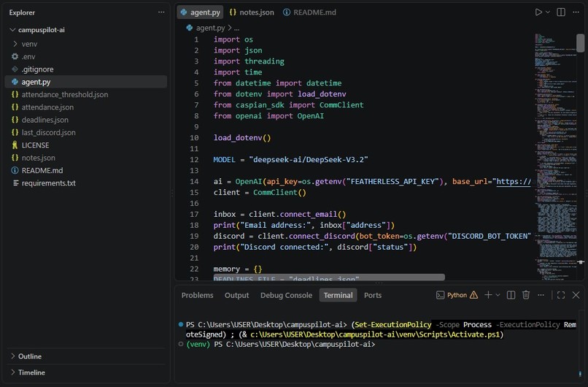The height and width of the screenshot is (387, 588).
Task: Click 'memory = {}' on line 22
Action: 237,269
